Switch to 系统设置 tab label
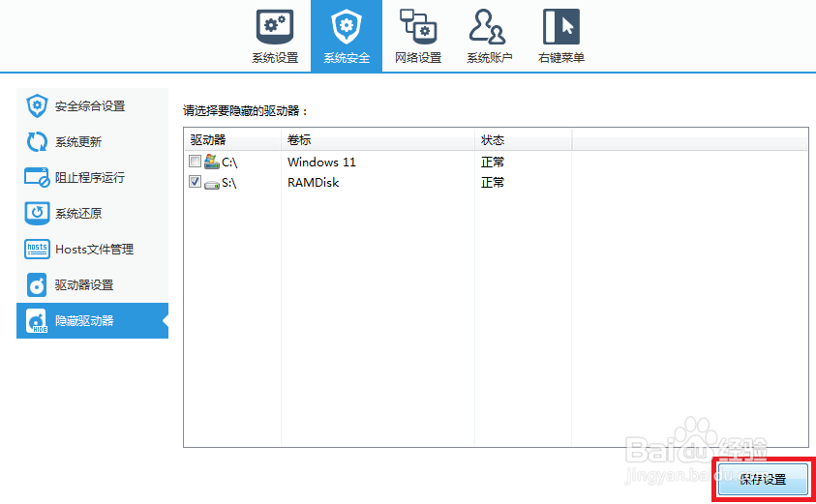Viewport: 816px width, 504px height. 275,58
